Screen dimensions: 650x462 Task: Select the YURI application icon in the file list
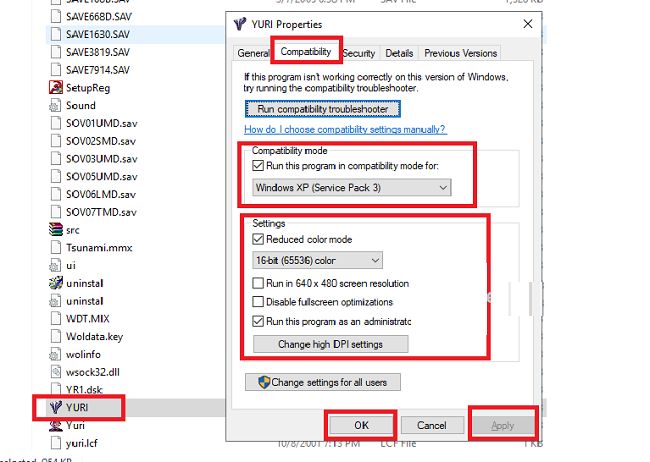coord(55,407)
